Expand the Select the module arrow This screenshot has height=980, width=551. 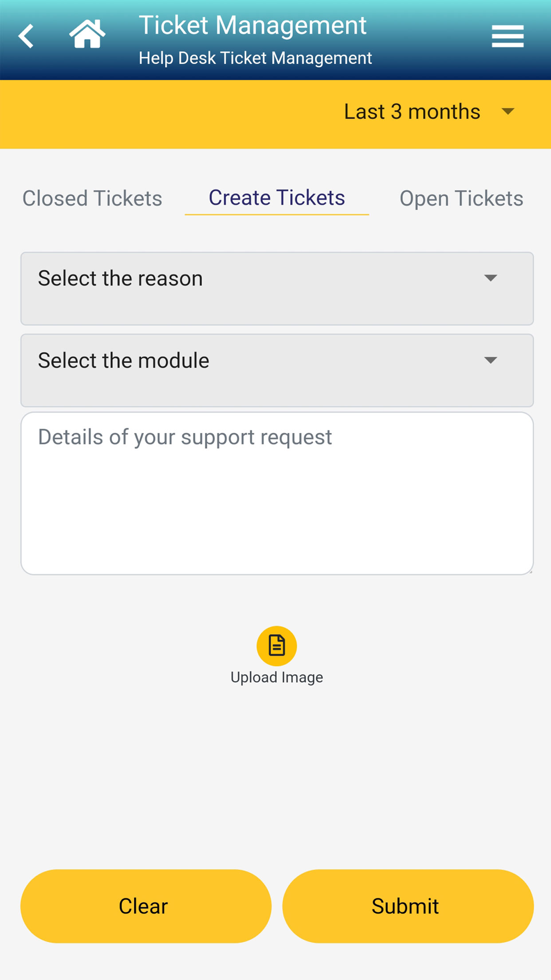tap(490, 360)
